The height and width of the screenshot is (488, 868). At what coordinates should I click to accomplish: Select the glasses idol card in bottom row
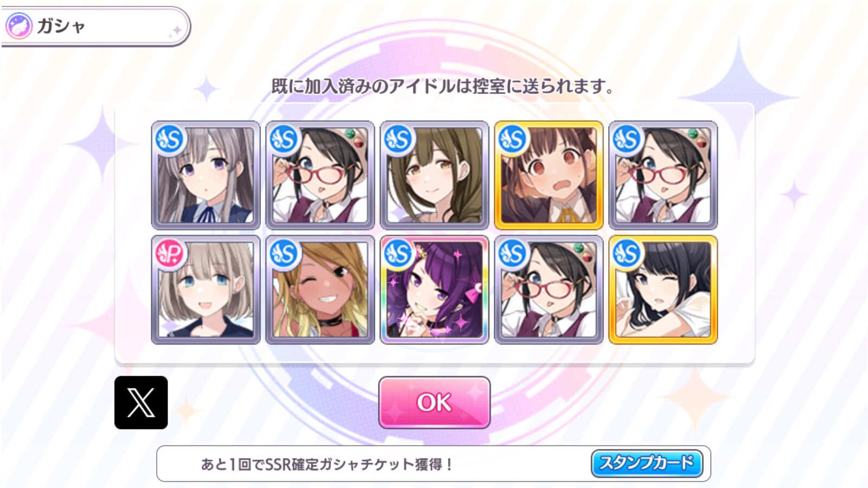(x=549, y=290)
